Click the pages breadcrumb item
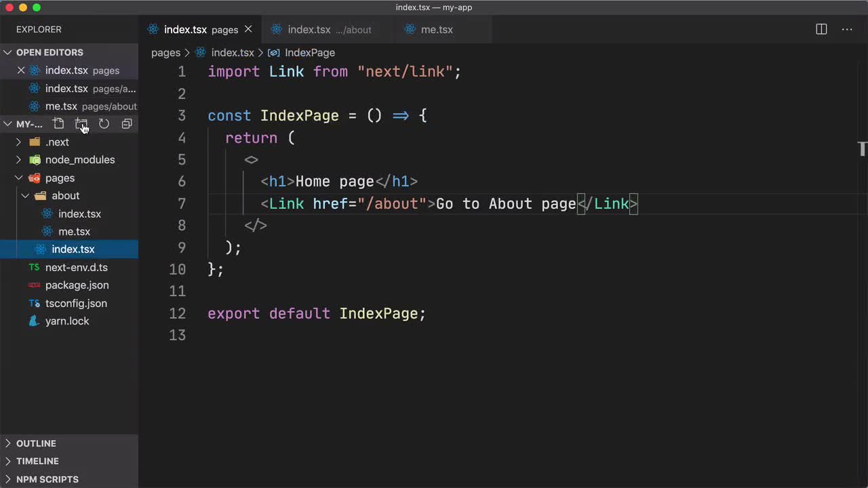This screenshot has width=868, height=488. click(165, 52)
